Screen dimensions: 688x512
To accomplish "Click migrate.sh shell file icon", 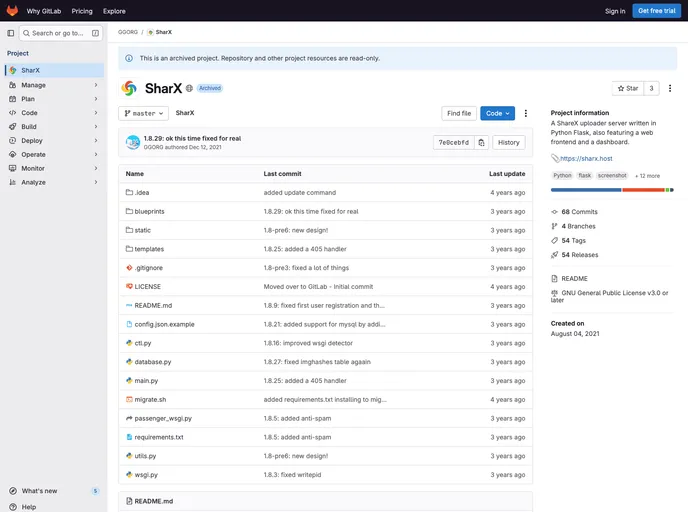I will [x=129, y=399].
